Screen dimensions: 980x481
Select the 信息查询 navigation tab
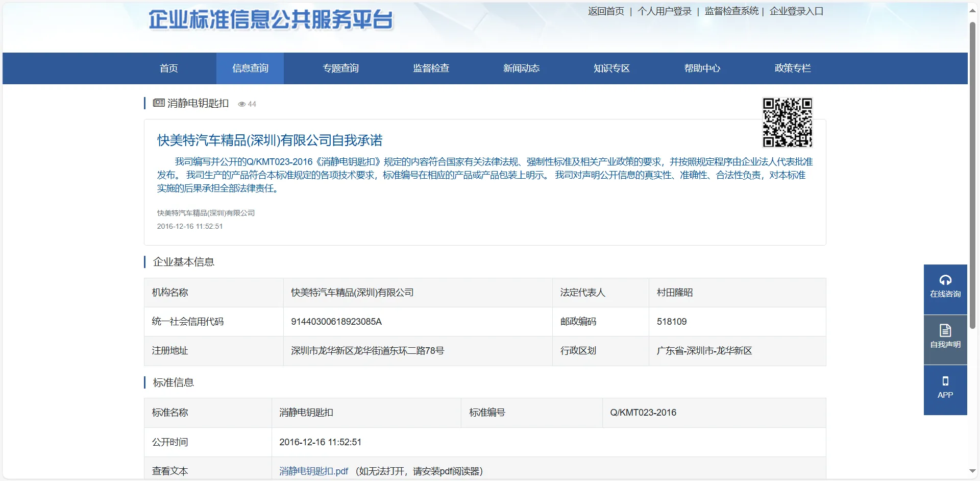(x=250, y=68)
